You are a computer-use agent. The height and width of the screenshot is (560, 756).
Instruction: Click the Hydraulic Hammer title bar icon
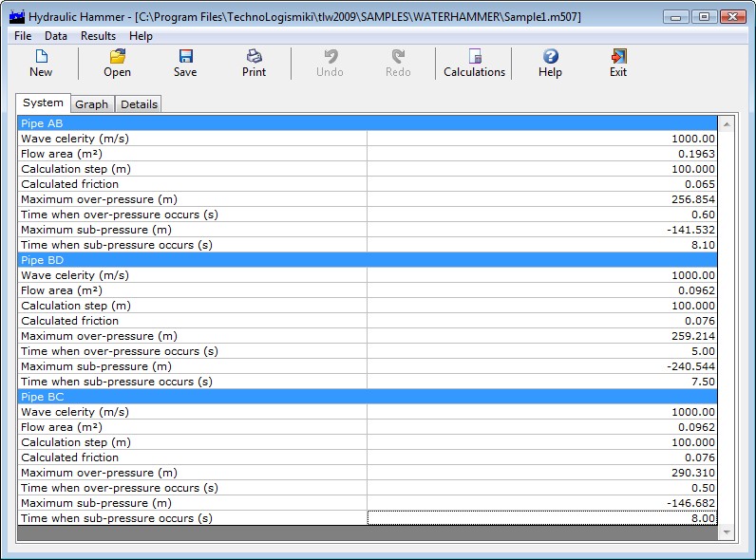[16, 16]
